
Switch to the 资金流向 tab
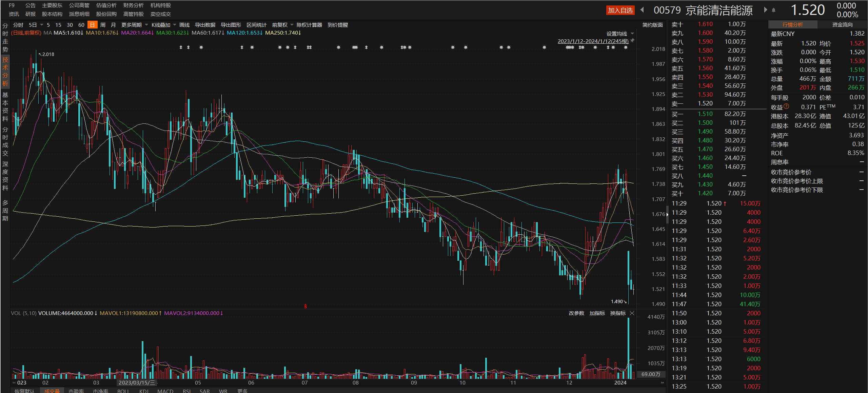click(842, 25)
